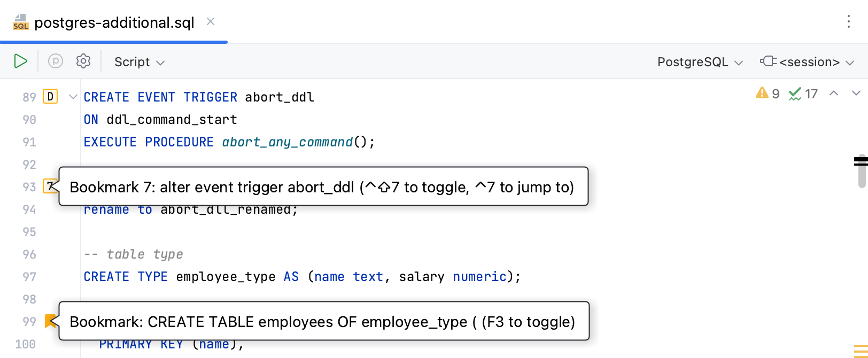Open the Script mode dropdown
The image size is (868, 358).
coord(139,62)
